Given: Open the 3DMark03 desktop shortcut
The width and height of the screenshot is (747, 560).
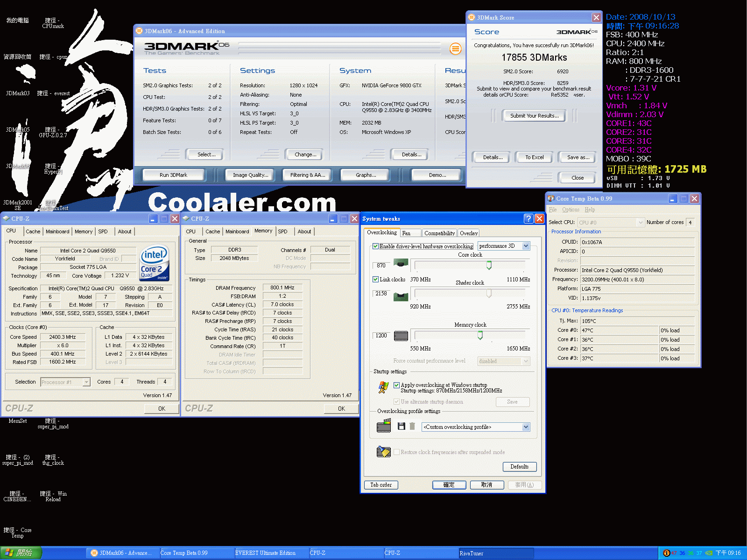Looking at the screenshot, I should tap(18, 93).
